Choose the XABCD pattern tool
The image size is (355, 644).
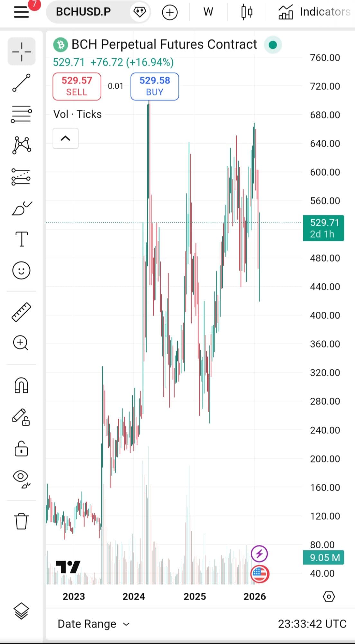22,145
